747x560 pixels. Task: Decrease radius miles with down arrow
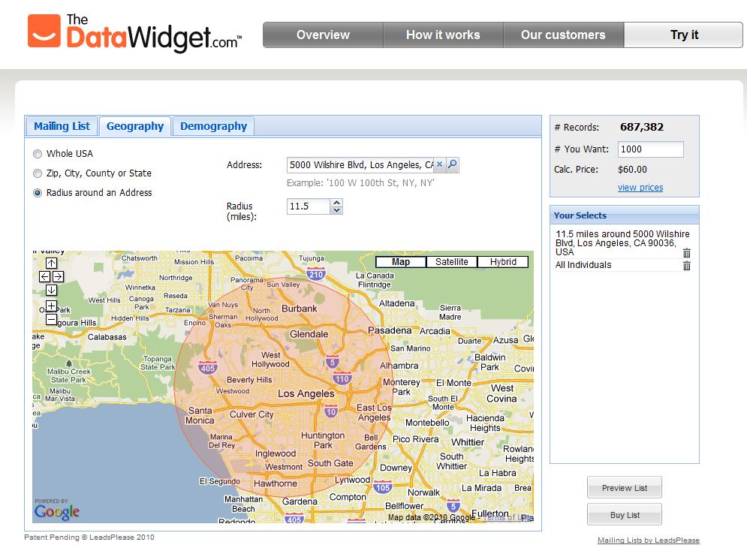coord(336,210)
